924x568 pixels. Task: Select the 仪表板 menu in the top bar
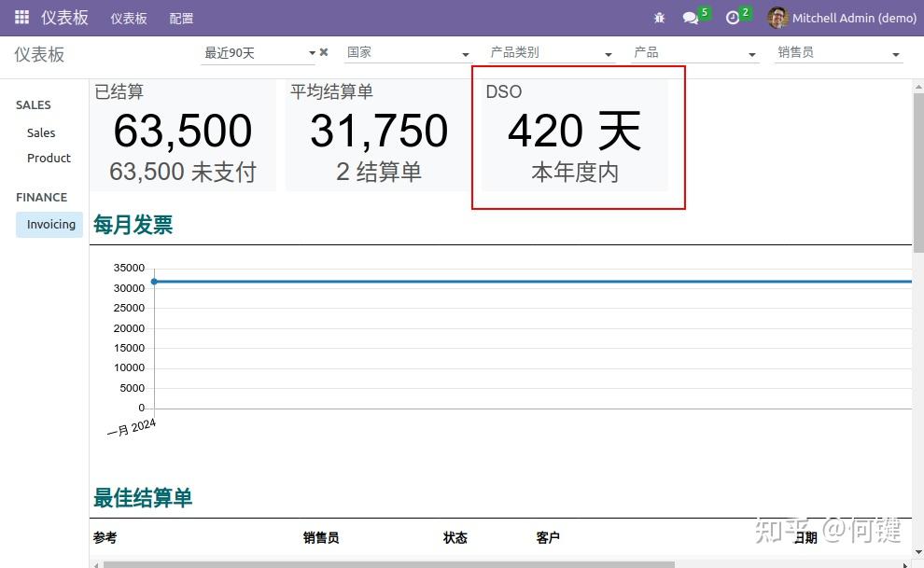[128, 18]
